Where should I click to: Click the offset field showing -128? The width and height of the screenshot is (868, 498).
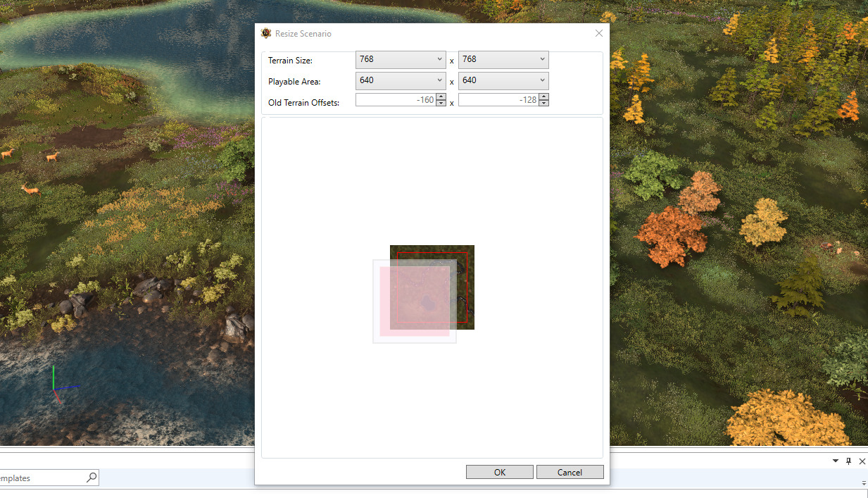[x=498, y=100]
